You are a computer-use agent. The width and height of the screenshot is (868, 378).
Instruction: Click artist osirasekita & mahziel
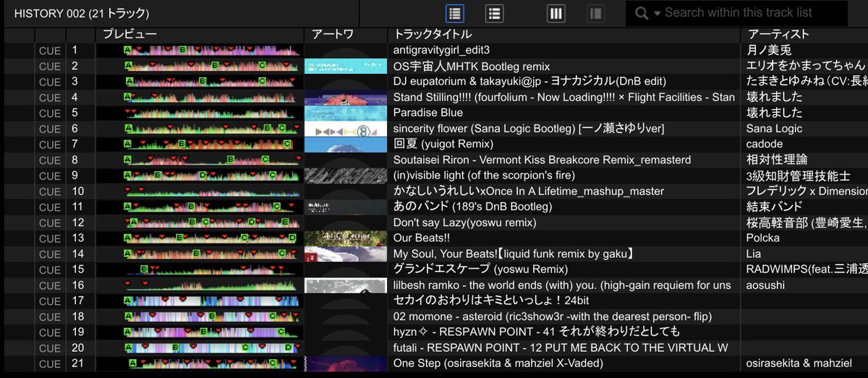(798, 364)
